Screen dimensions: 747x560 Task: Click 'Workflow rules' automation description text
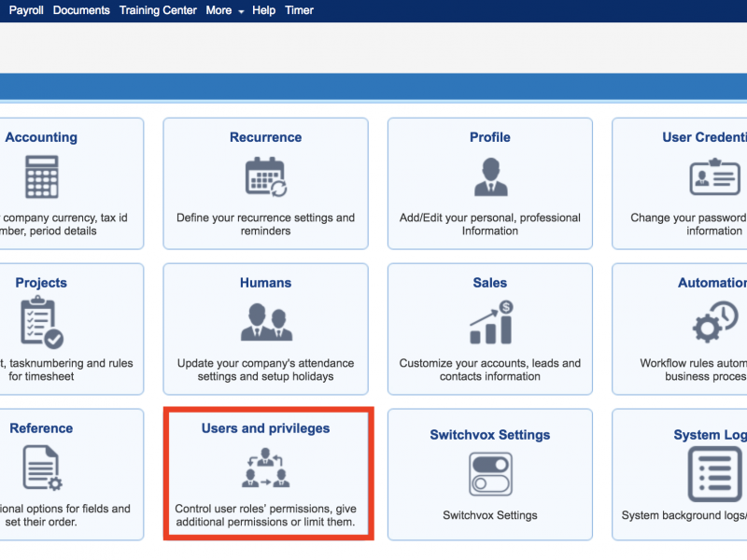693,370
